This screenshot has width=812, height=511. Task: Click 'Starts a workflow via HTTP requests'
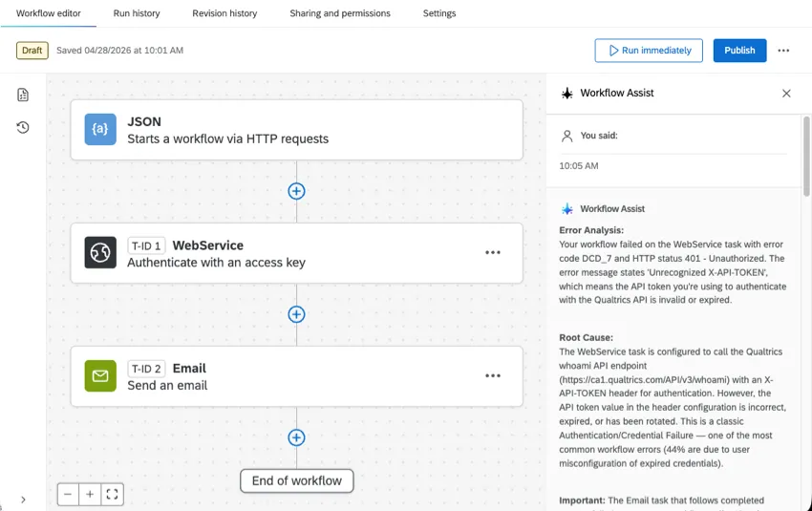[x=228, y=139]
